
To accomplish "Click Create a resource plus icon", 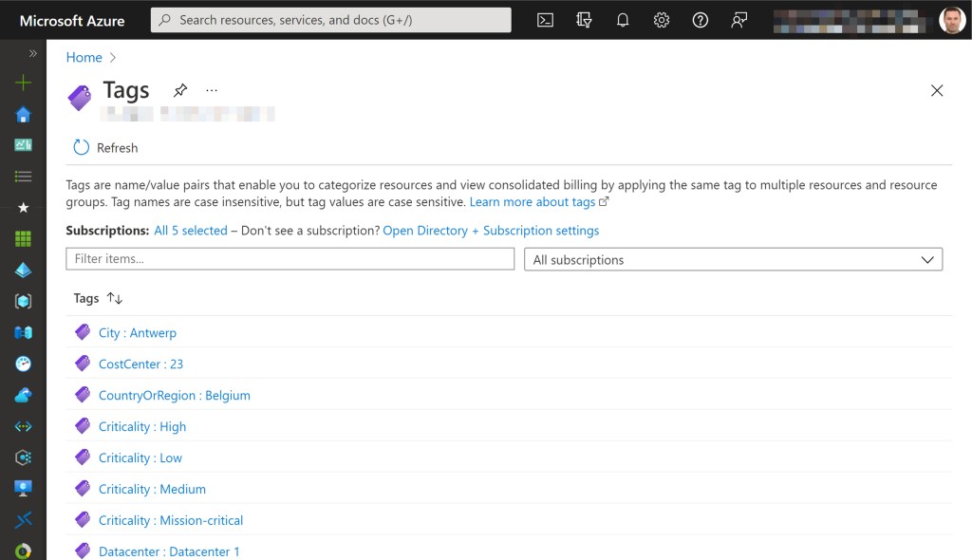I will point(23,83).
